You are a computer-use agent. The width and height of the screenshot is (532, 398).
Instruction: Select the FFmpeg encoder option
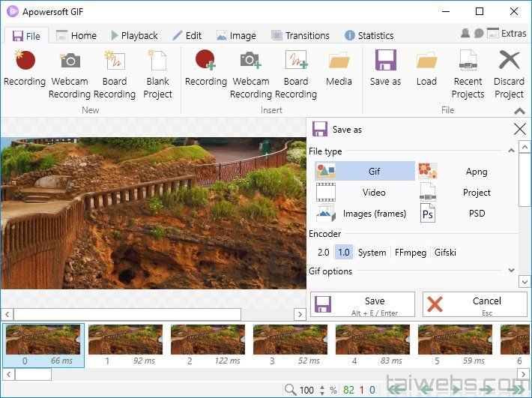point(411,253)
